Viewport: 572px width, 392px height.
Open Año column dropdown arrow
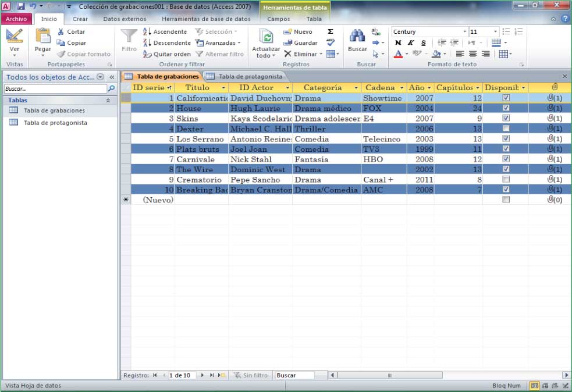[x=429, y=88]
